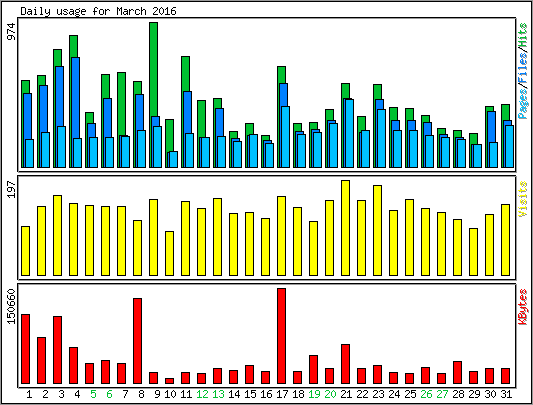Click the tallest yellow visits bar for day 21
Viewport: 533px width, 405px height.
pos(345,228)
